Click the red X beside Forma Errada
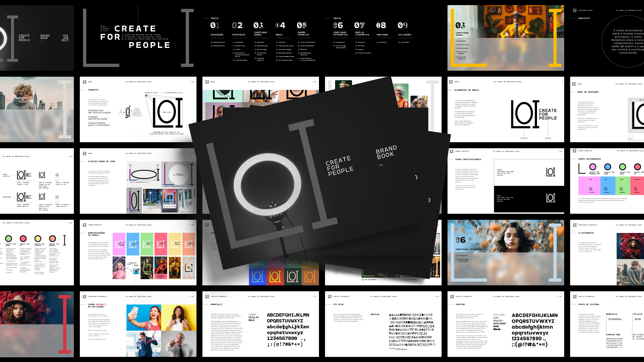644x362 pixels. tap(105, 304)
